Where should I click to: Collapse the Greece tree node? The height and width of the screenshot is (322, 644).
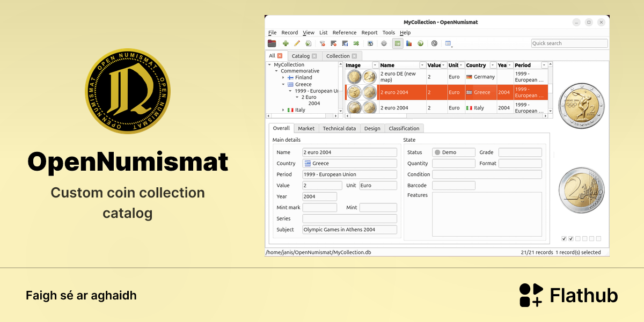(283, 84)
